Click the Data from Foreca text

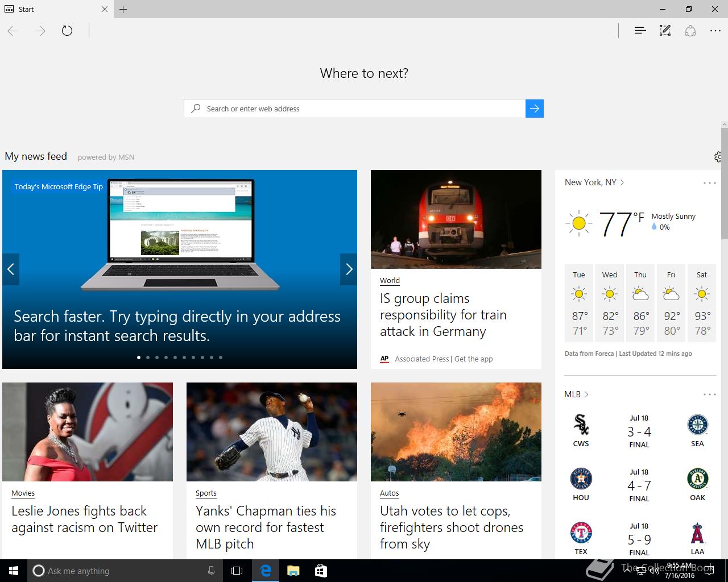589,354
